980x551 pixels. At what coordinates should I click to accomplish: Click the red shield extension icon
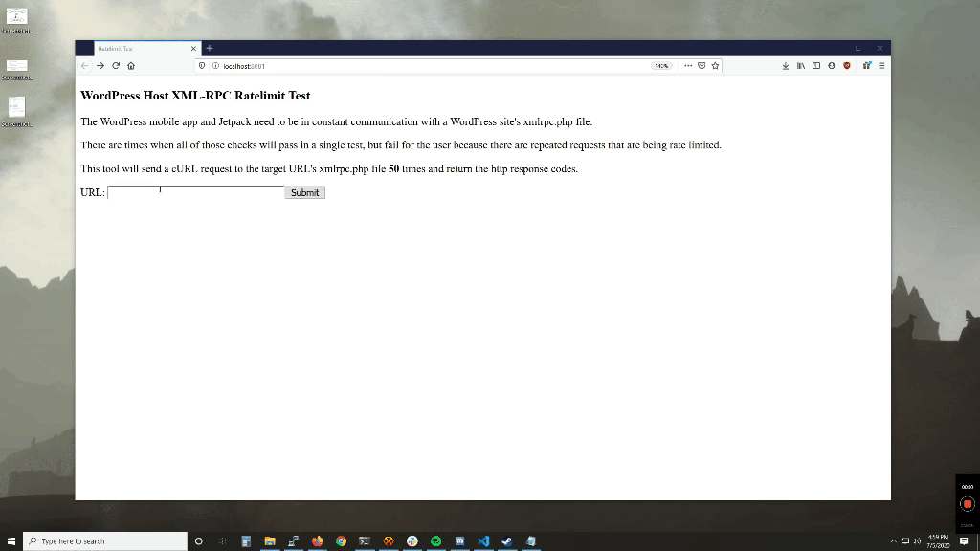(846, 66)
